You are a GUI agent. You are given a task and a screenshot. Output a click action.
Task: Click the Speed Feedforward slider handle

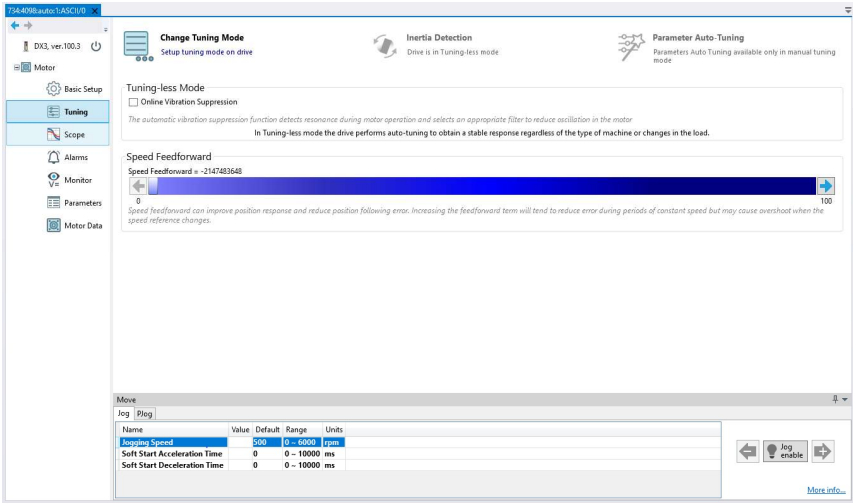click(153, 186)
